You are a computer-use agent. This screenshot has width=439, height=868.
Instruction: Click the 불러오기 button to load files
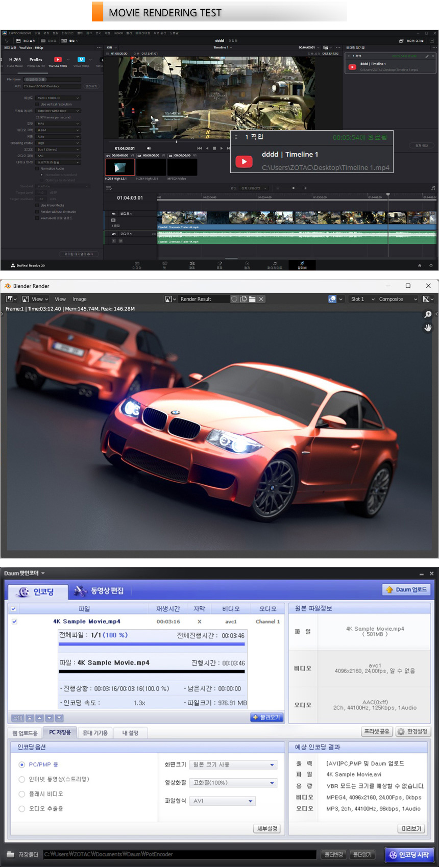[266, 717]
